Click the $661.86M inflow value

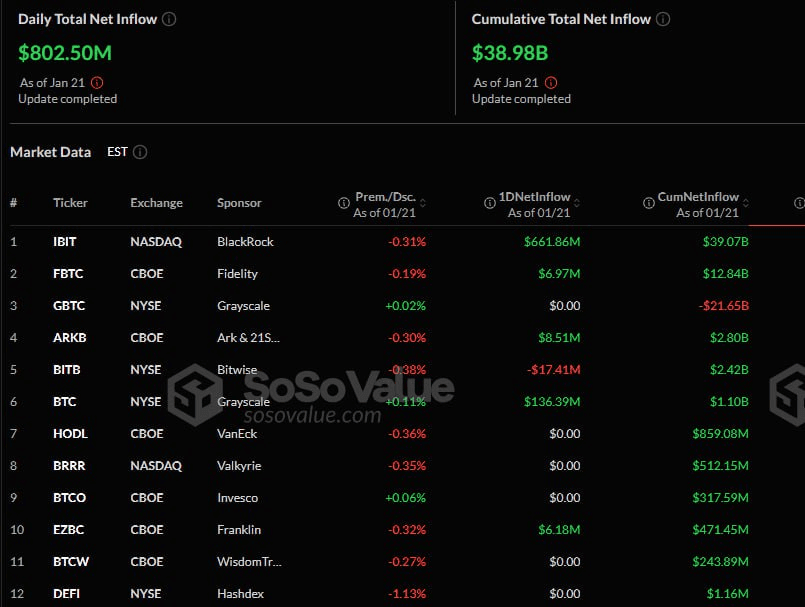click(552, 242)
